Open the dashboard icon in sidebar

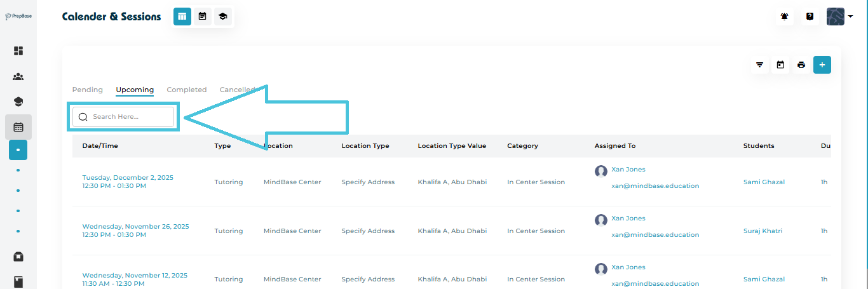[x=18, y=51]
